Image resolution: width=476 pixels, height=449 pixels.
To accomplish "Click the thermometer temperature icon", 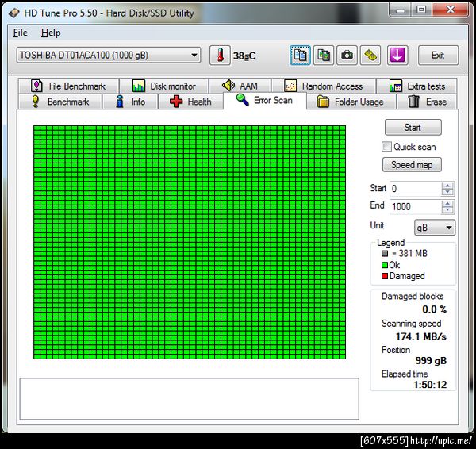I will coord(220,56).
